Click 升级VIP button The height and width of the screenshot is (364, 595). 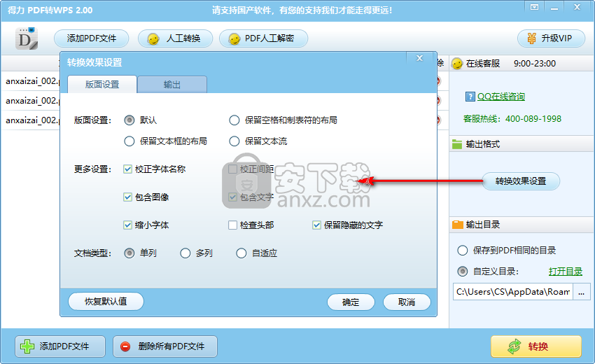[x=551, y=38]
